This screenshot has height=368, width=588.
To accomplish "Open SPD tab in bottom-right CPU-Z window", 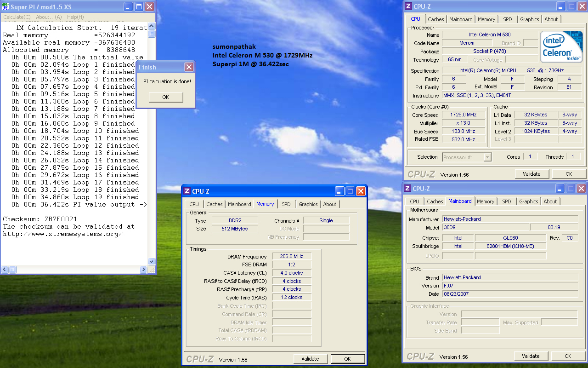I will coord(507,201).
